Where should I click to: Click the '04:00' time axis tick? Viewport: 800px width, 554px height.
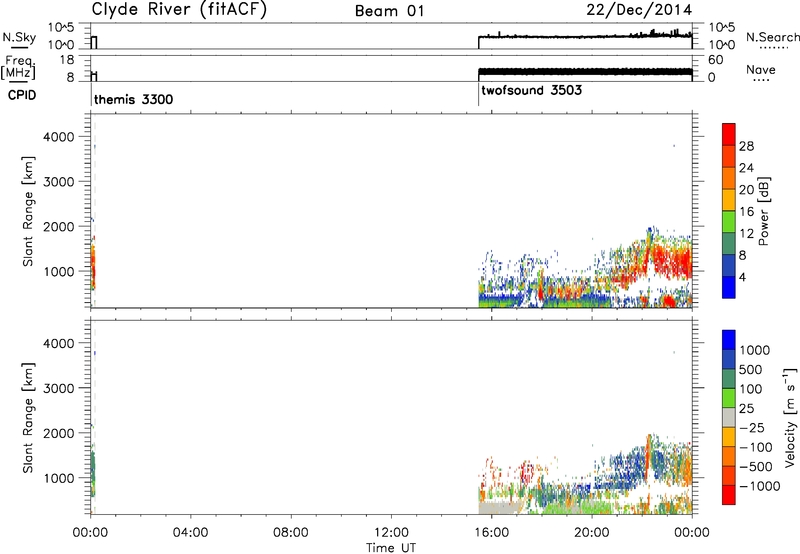[190, 533]
